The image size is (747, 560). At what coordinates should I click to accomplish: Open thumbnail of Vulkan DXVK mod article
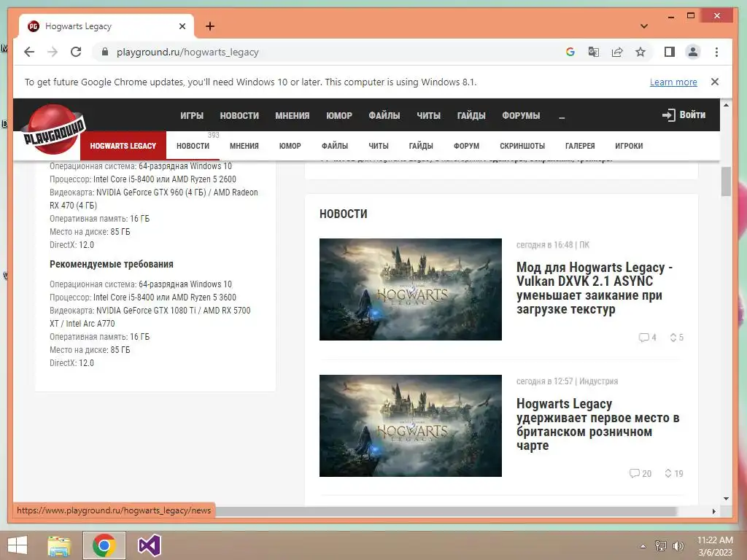click(410, 289)
